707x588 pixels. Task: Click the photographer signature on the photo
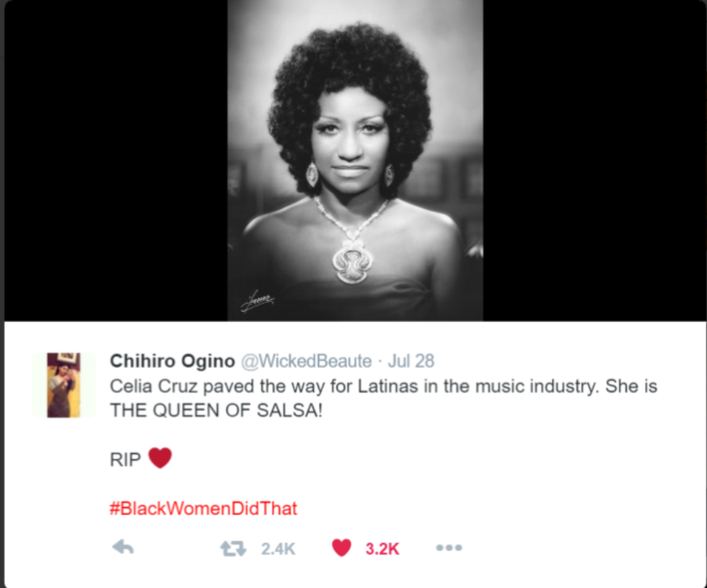pyautogui.click(x=258, y=301)
